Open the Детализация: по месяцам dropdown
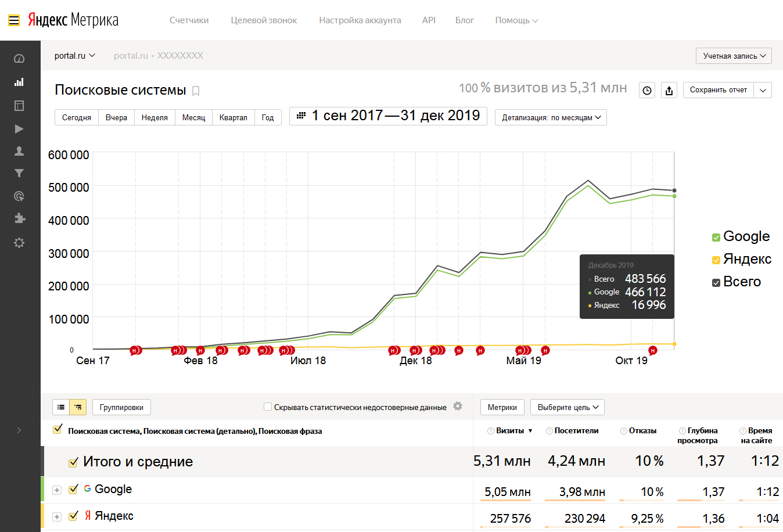The image size is (783, 532). coord(551,117)
